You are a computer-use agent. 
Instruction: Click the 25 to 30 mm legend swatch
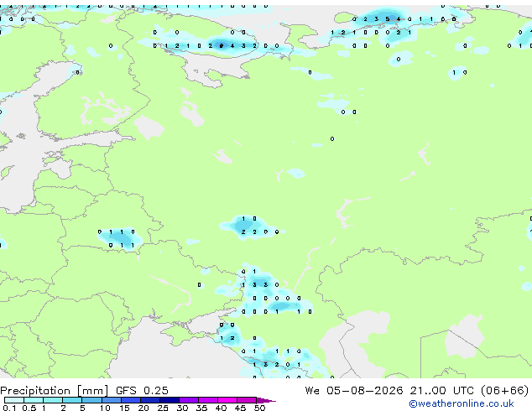[170, 400]
